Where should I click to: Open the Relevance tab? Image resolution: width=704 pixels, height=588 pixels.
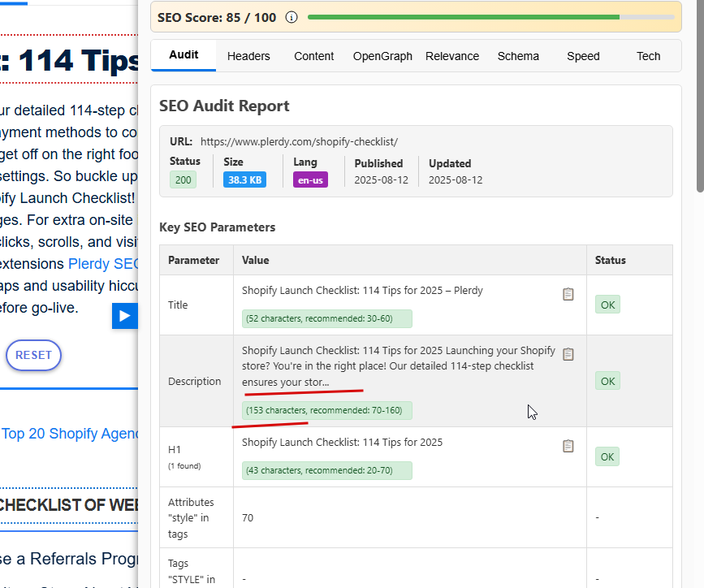point(452,56)
